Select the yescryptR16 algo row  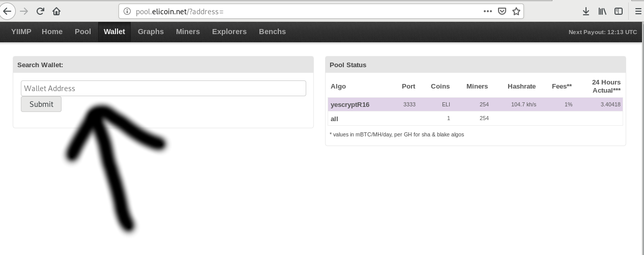pos(350,104)
